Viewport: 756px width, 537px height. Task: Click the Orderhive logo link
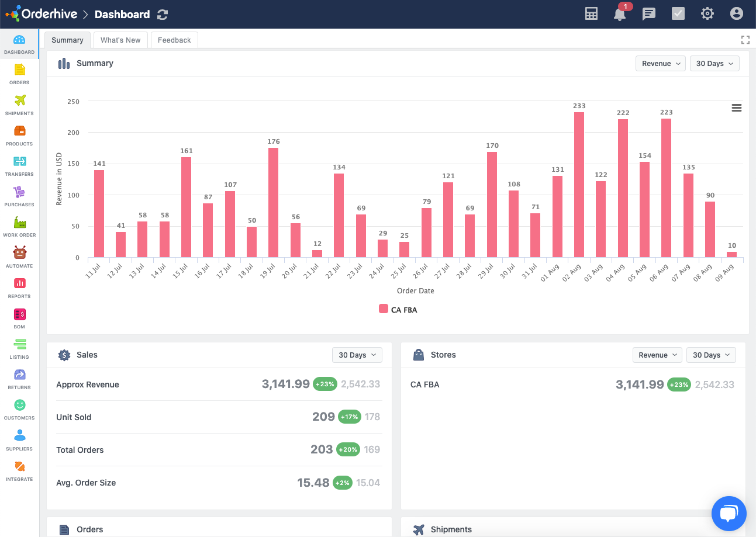[40, 14]
